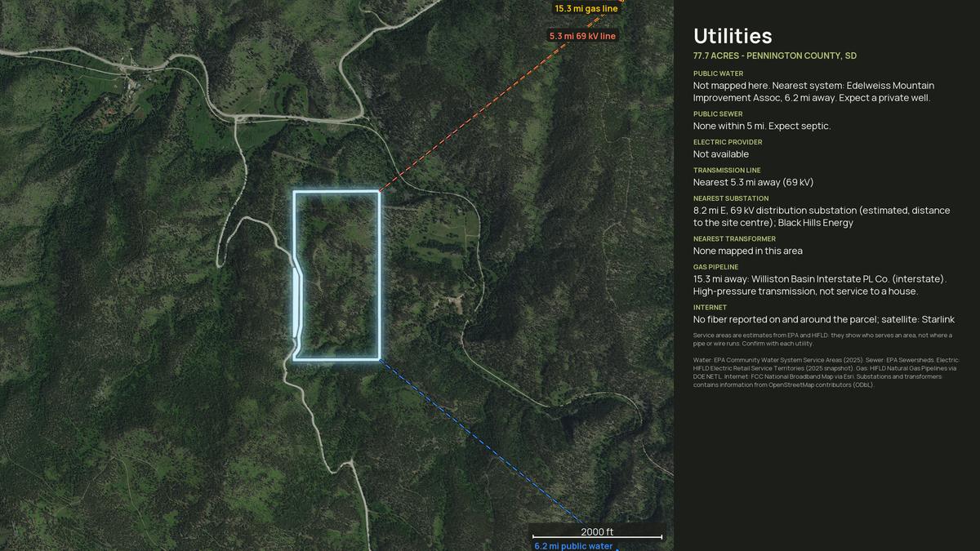Click the data sources footnote paragraph
This screenshot has height=551, width=980.
pyautogui.click(x=826, y=372)
